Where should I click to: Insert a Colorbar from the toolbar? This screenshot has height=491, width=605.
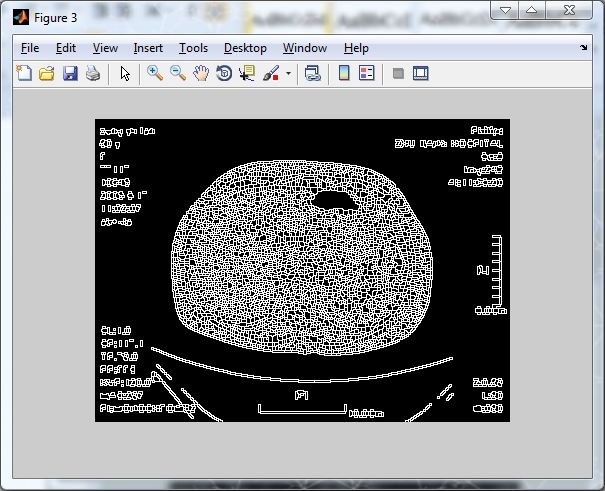click(x=343, y=73)
